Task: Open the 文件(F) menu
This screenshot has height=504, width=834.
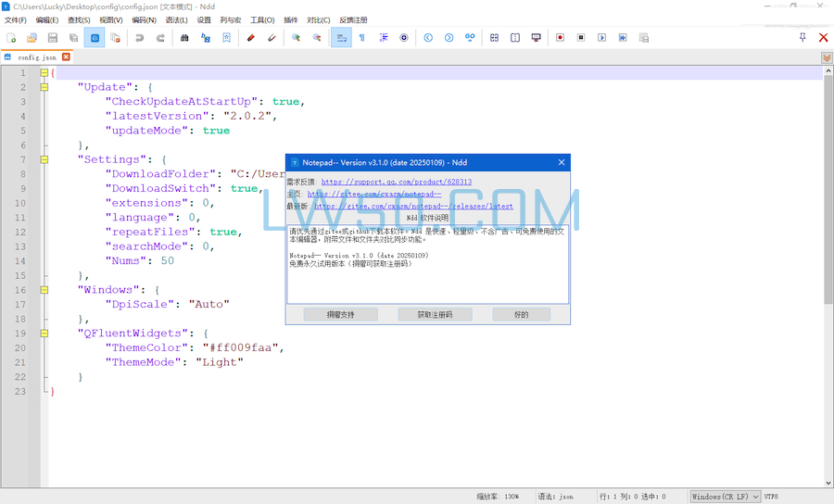Action: [16, 20]
